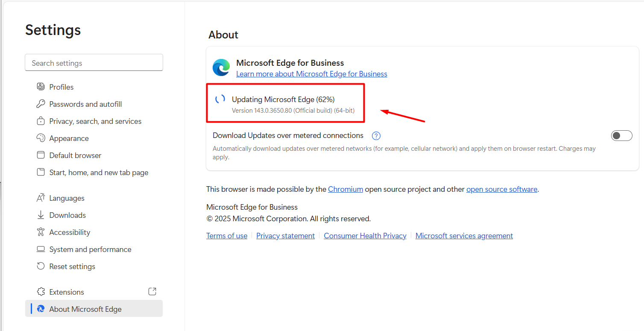Open the Chromium project link
This screenshot has height=331, width=644.
345,189
